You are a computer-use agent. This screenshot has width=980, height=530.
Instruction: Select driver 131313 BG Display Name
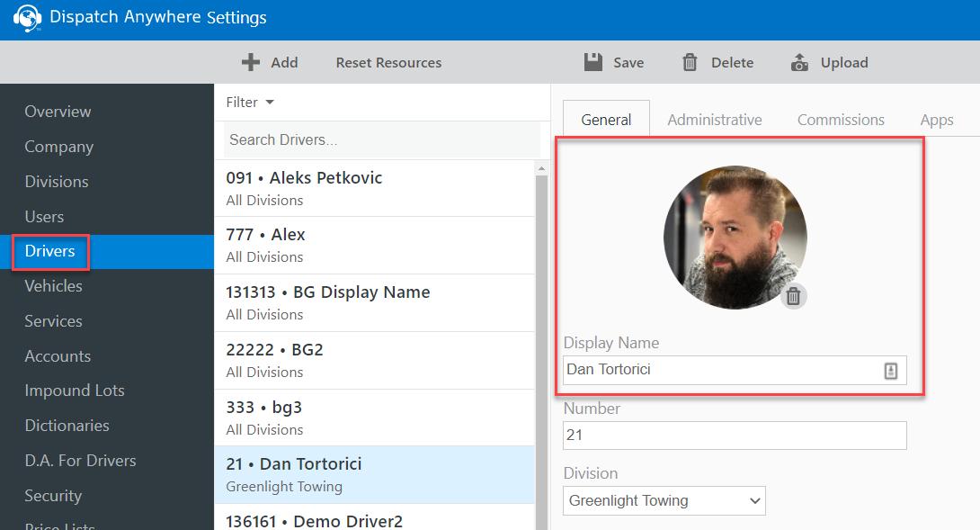point(374,303)
